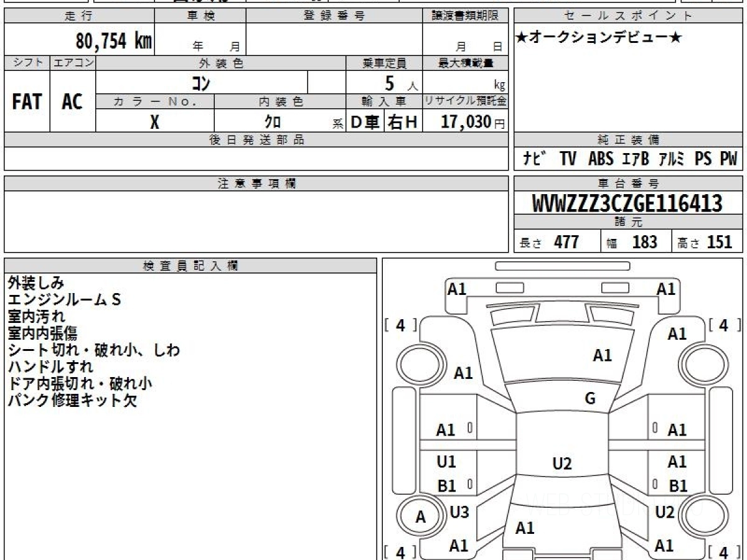This screenshot has width=747, height=560.
Task: Click the FAT shift value
Action: 27,101
